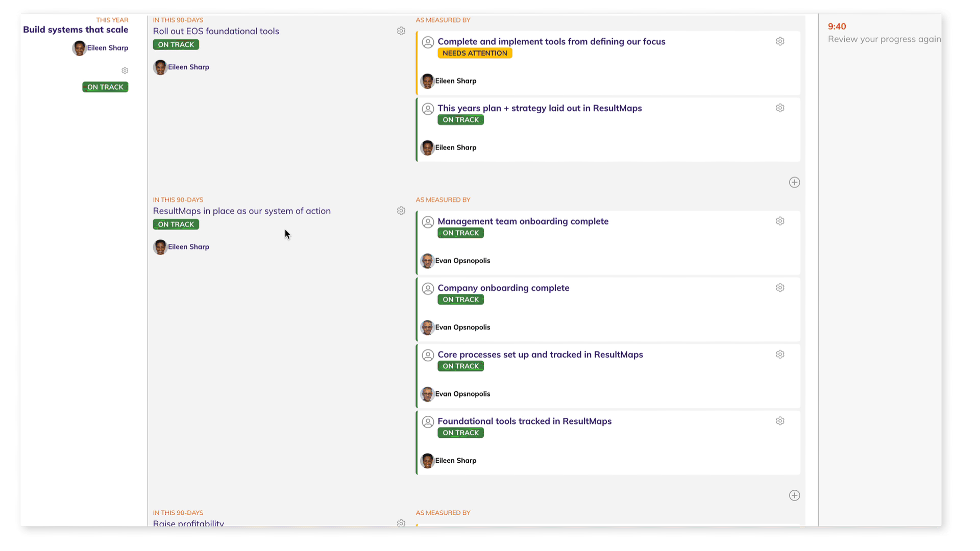This screenshot has height=551, width=980.
Task: Open This years plan + strategy laid out
Action: tap(540, 108)
